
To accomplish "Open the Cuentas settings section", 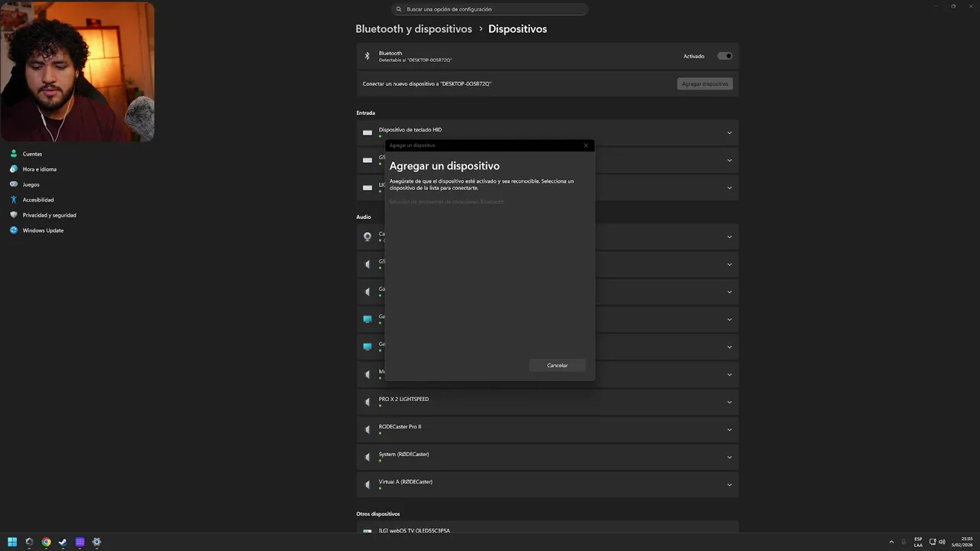I will (x=32, y=154).
